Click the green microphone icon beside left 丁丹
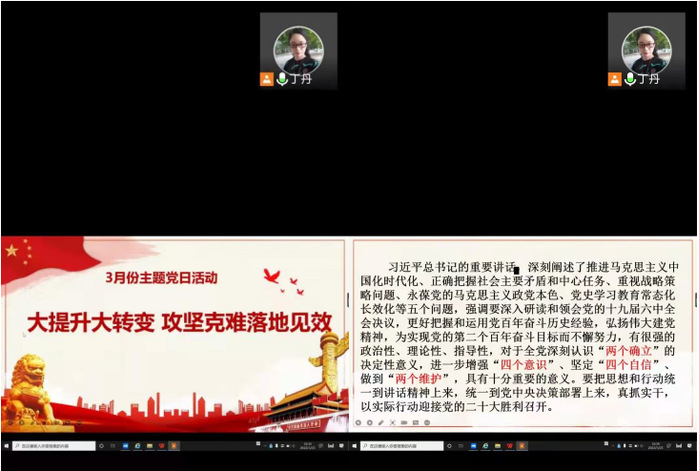The width and height of the screenshot is (699, 471). 282,79
